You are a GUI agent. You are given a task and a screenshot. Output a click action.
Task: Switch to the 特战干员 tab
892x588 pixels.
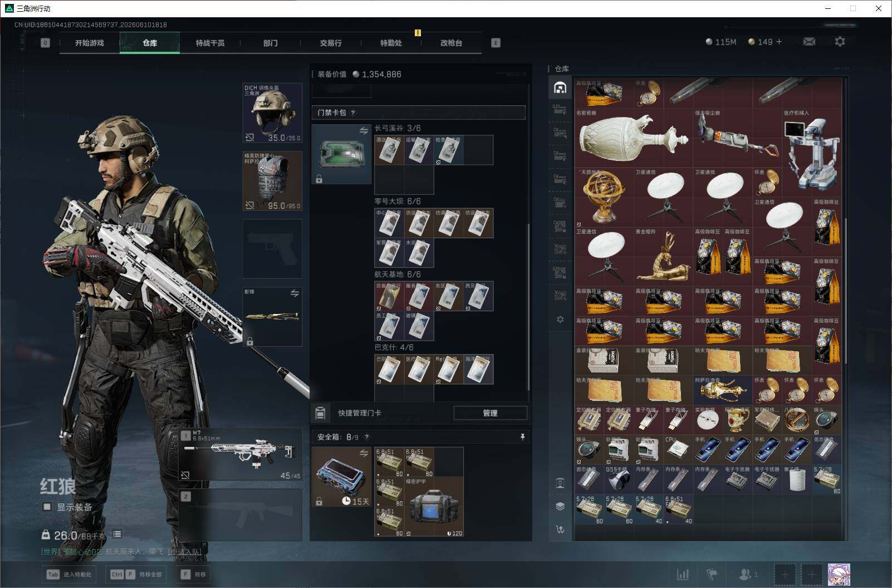point(210,43)
